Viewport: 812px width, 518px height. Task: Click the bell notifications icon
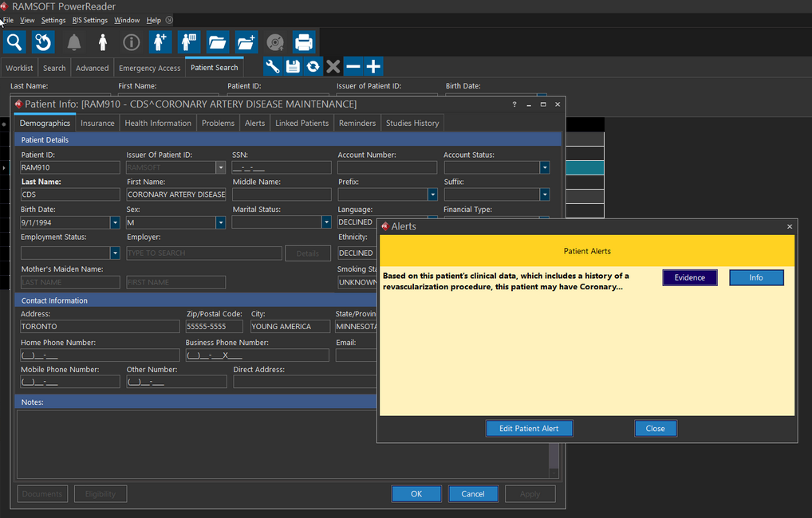pyautogui.click(x=73, y=42)
